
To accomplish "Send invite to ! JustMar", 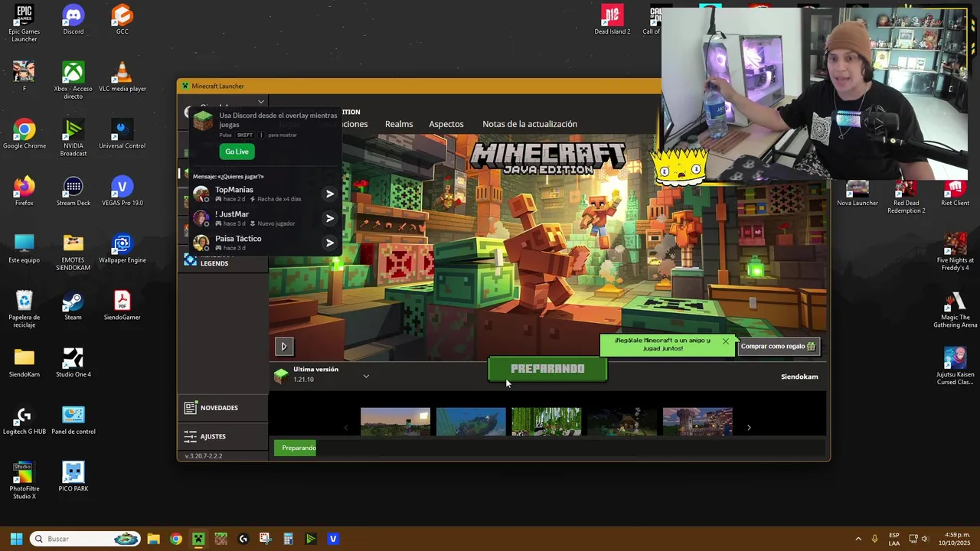I will [330, 218].
